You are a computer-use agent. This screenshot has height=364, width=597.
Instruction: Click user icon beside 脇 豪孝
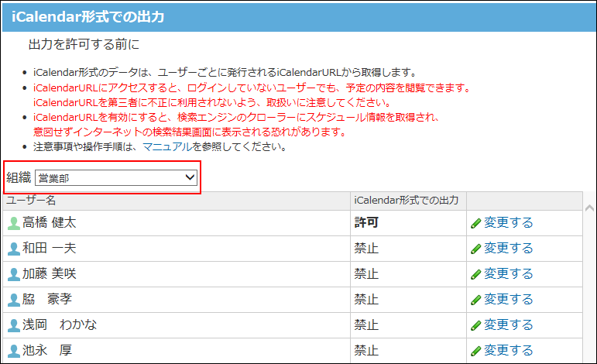(x=14, y=300)
